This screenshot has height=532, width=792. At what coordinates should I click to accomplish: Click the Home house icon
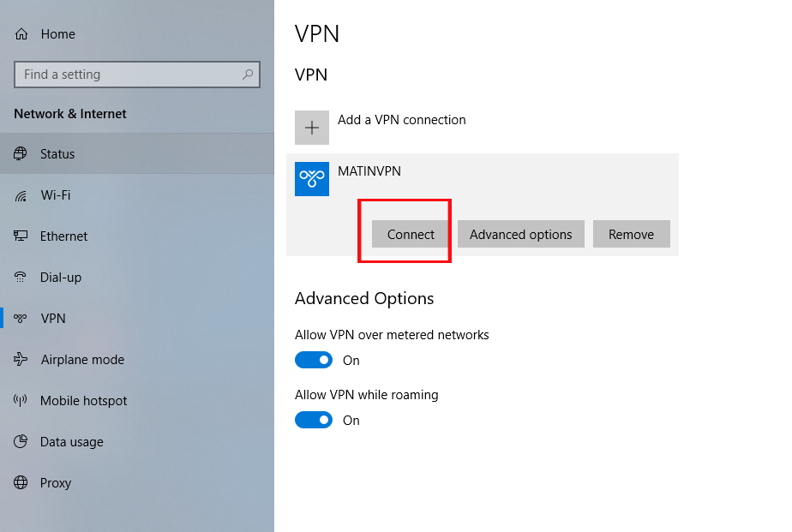(21, 35)
